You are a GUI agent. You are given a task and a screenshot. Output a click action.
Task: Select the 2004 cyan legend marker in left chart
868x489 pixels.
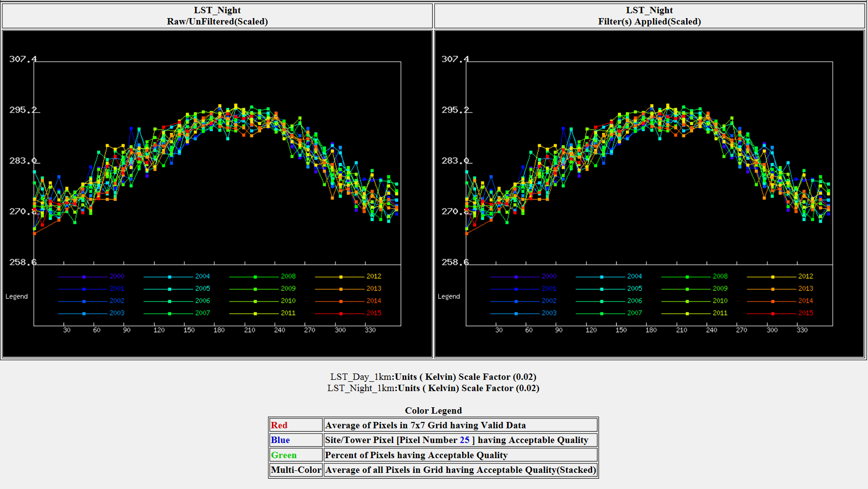coord(170,277)
